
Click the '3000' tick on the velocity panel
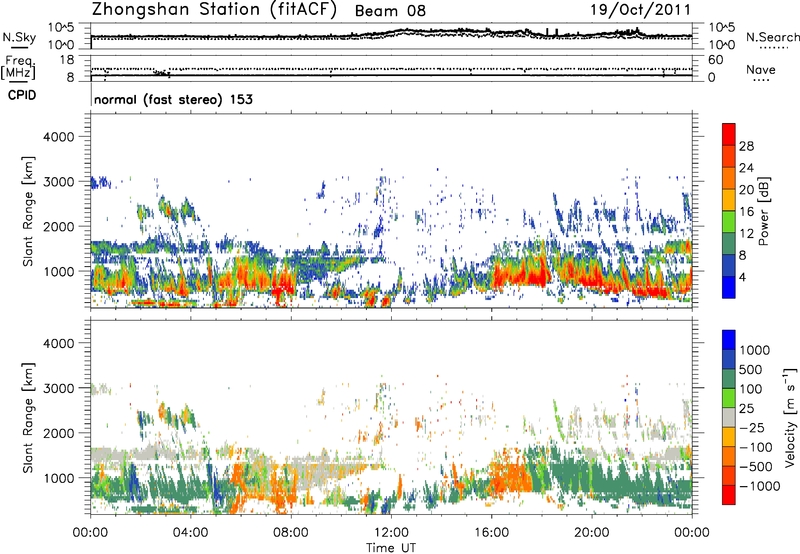[58, 388]
